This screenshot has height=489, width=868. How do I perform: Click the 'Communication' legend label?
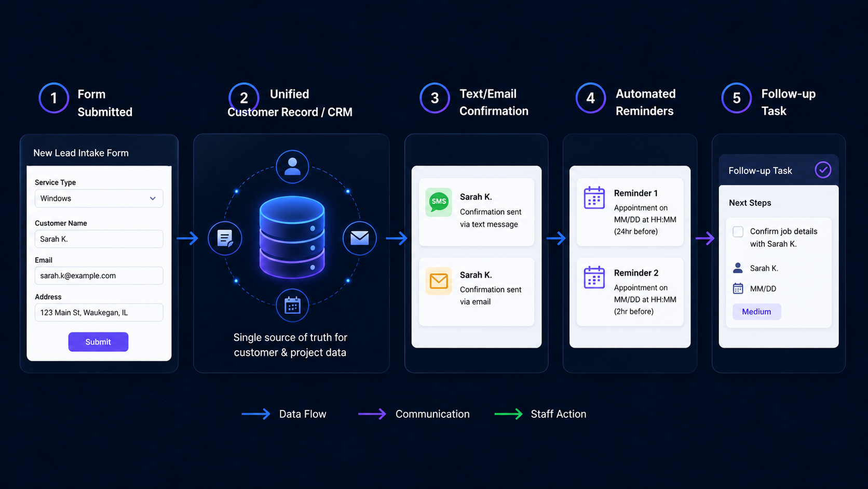coord(432,414)
